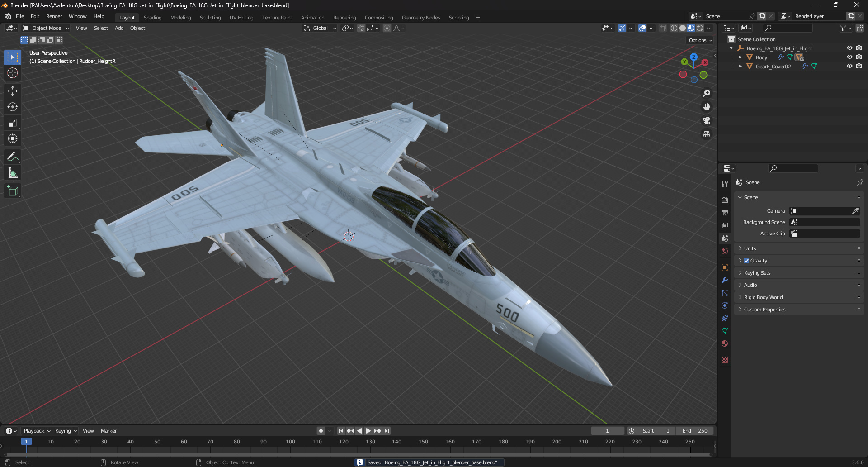This screenshot has height=467, width=868.
Task: Click the End frame field
Action: click(x=695, y=431)
